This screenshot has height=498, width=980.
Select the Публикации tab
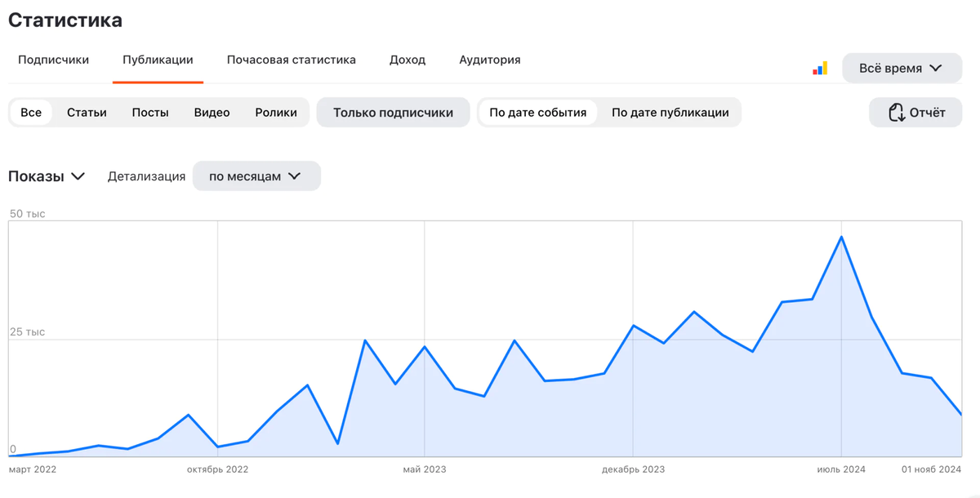157,60
